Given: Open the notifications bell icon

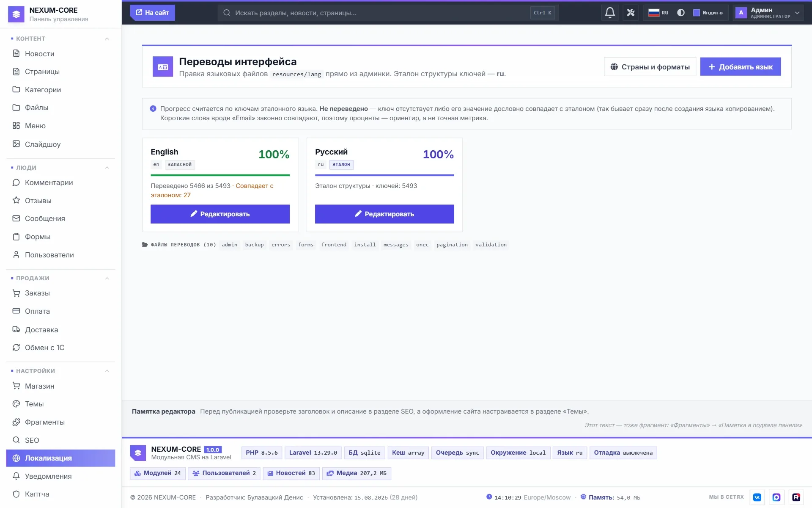Looking at the screenshot, I should pyautogui.click(x=609, y=13).
